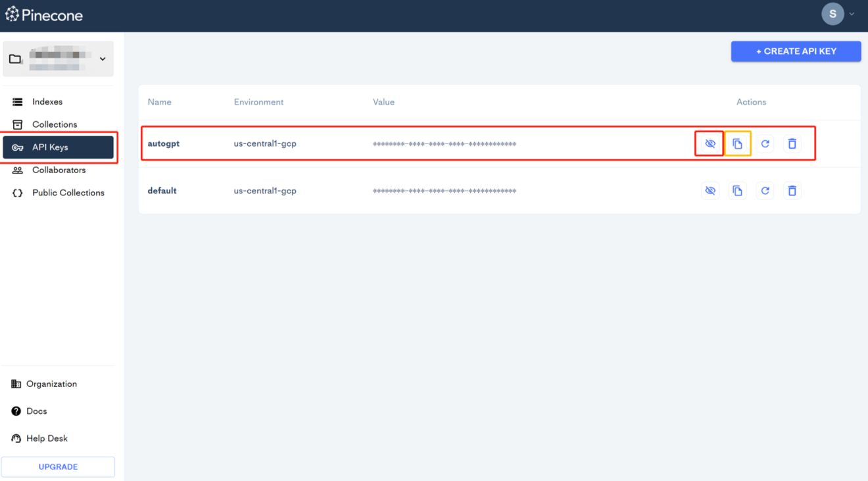Viewport: 868px width, 481px height.
Task: Open Public Collections in the sidebar
Action: tap(59, 193)
